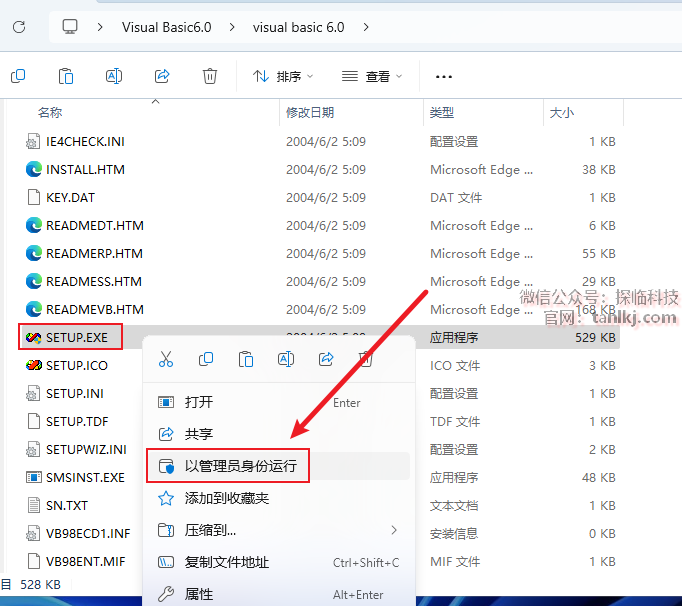
Task: Click Rename icon in context menu
Action: coord(286,359)
